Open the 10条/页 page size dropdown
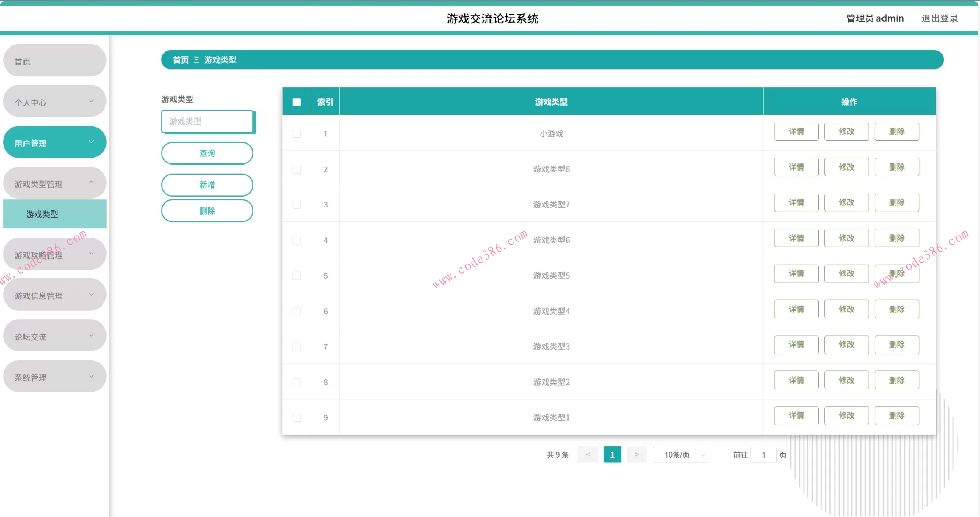The height and width of the screenshot is (517, 980). (681, 454)
